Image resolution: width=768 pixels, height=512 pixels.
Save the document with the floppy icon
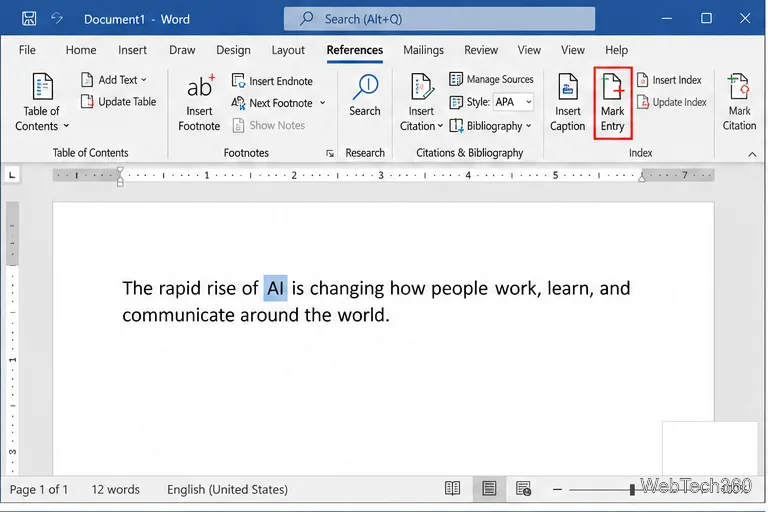click(29, 19)
